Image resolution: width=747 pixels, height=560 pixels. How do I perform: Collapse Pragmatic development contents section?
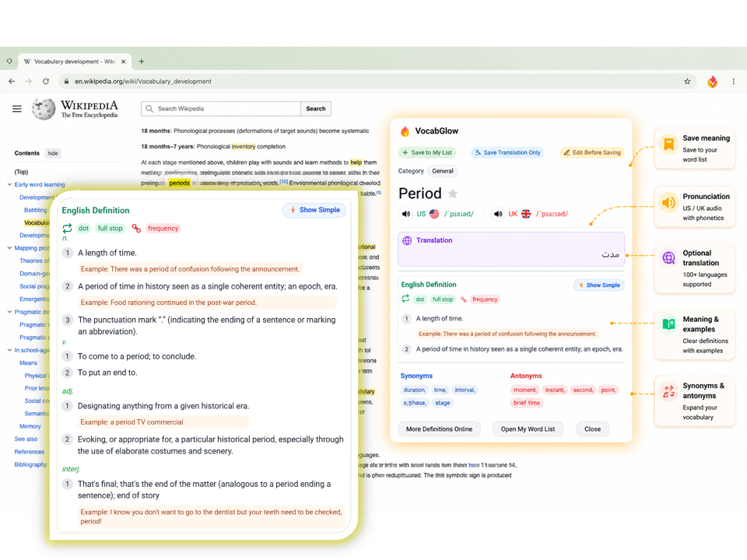(x=9, y=311)
